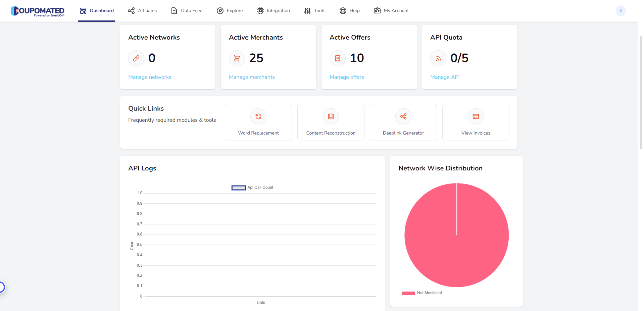Click the Active Offers coupon icon
This screenshot has height=311, width=644.
[338, 58]
